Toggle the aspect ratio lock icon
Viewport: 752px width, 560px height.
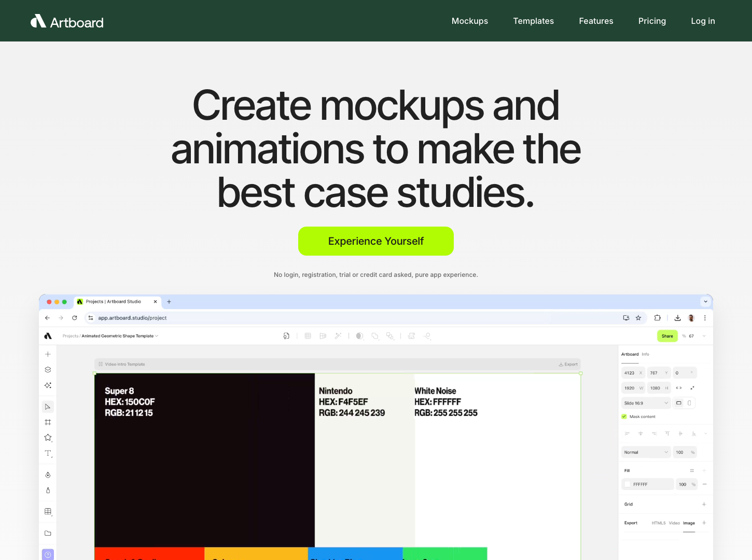(679, 387)
